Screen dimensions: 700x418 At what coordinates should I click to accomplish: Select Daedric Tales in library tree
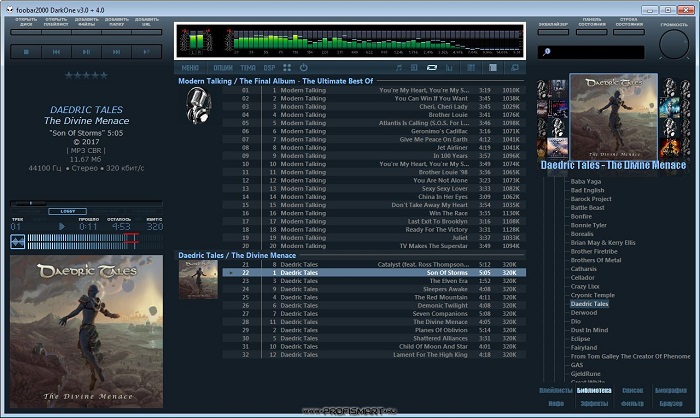click(589, 304)
